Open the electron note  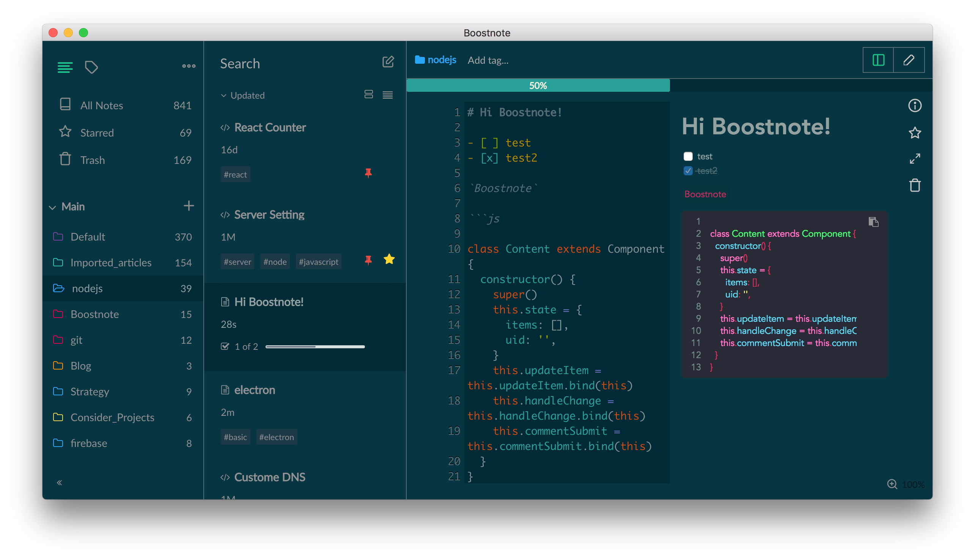(305, 415)
